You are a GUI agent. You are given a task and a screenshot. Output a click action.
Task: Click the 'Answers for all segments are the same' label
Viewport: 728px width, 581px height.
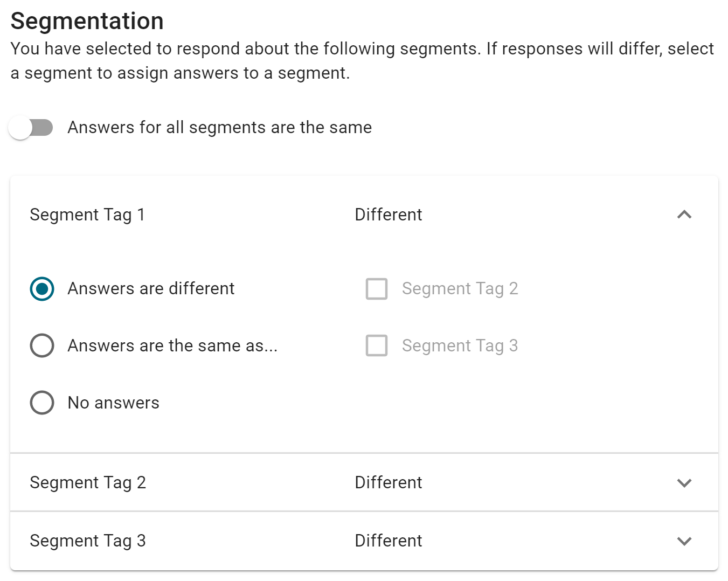220,128
